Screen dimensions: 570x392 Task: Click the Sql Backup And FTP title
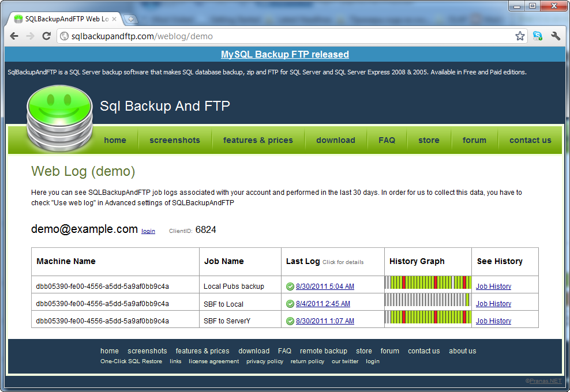click(x=165, y=106)
